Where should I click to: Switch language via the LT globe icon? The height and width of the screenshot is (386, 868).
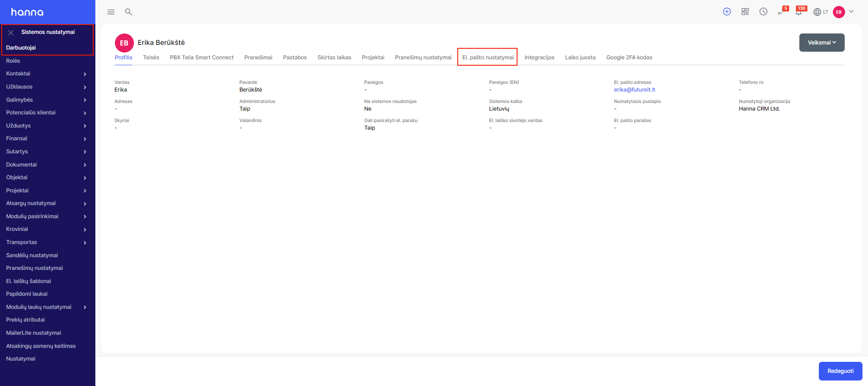click(821, 12)
